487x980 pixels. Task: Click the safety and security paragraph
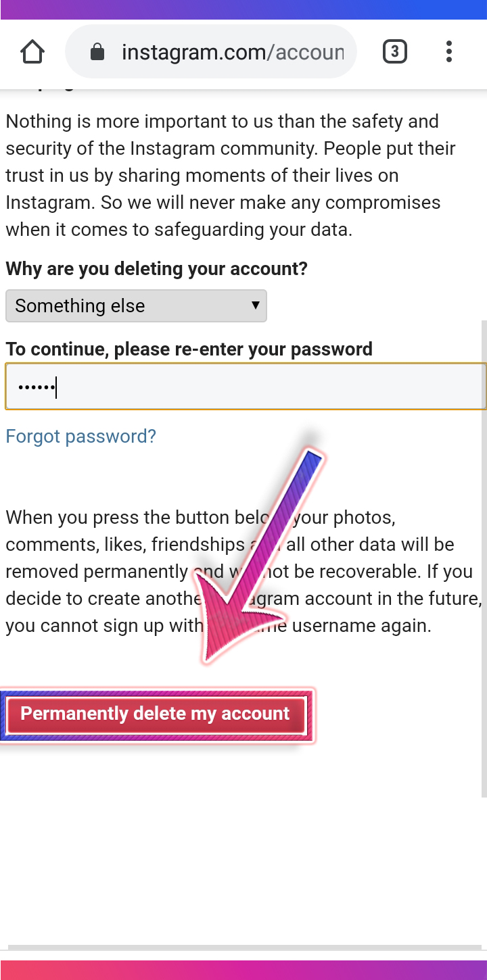[223, 176]
